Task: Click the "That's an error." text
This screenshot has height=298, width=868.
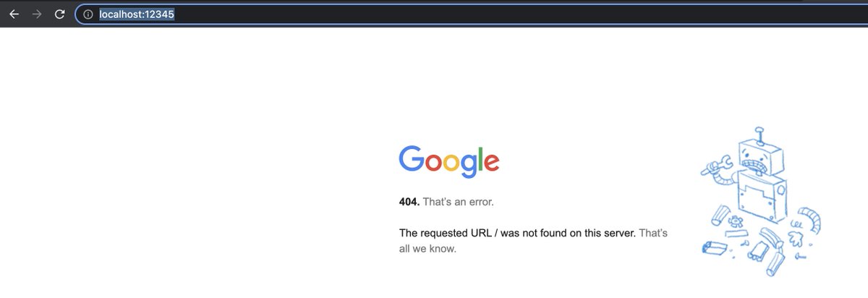Action: point(459,202)
